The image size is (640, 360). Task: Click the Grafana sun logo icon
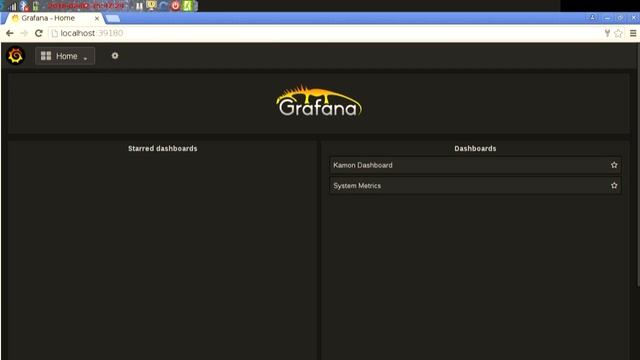(16, 56)
